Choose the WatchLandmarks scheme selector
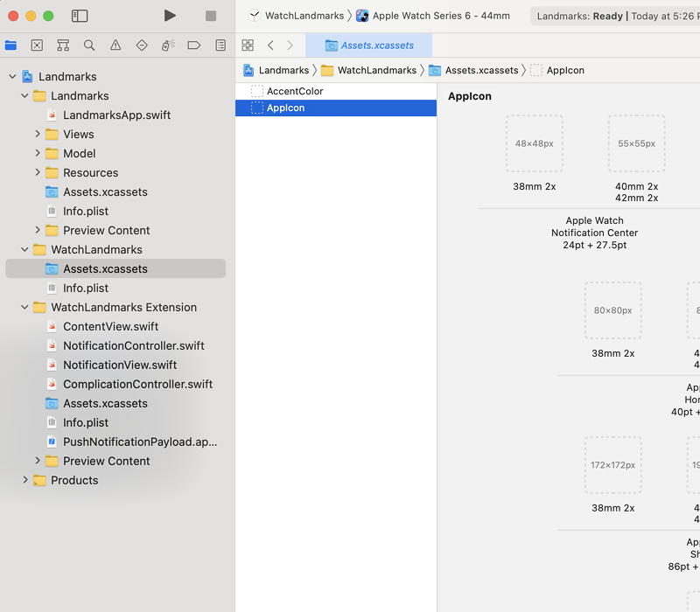 click(x=297, y=16)
